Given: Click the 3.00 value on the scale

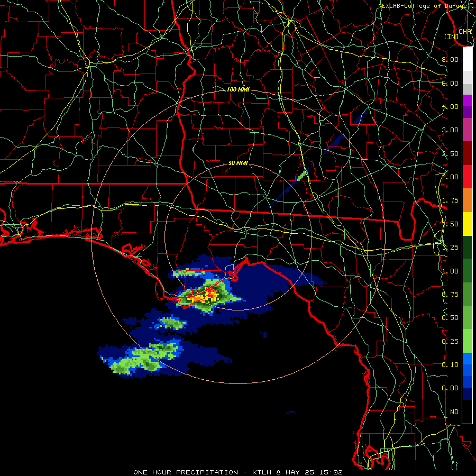Looking at the screenshot, I should pos(450,130).
